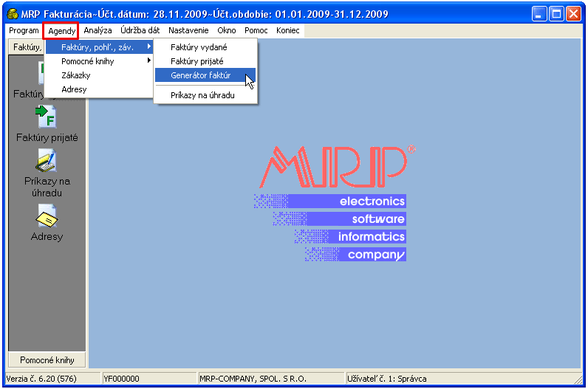588x389 pixels.
Task: Close the MRP Fakturácia window
Action: tap(574, 14)
